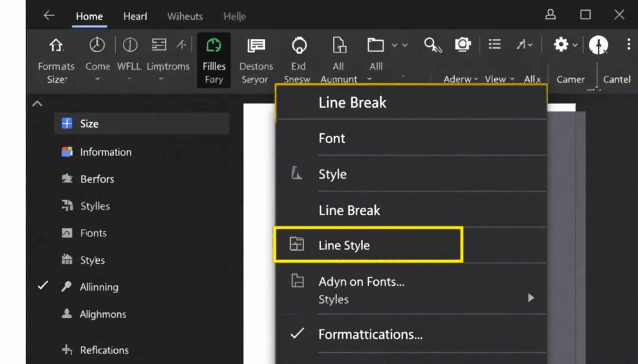The width and height of the screenshot is (638, 364).
Task: Open the settings gear icon
Action: 561,44
